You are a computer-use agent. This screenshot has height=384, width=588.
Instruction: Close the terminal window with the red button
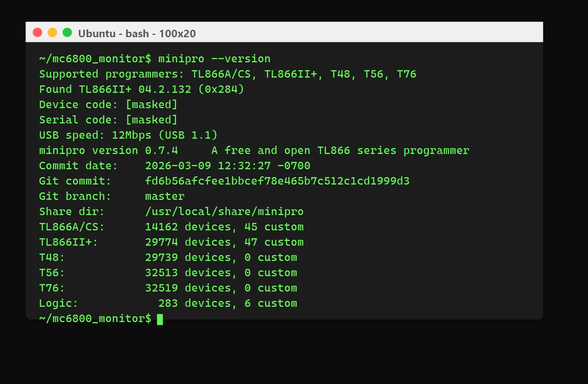[x=38, y=33]
